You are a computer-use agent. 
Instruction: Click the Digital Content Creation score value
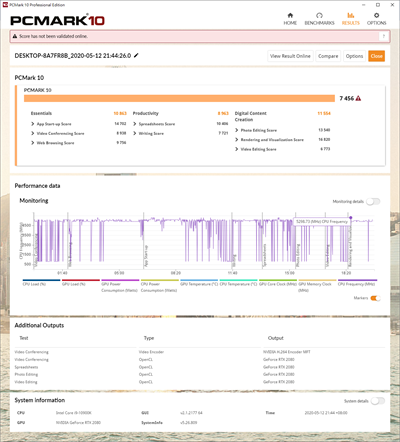pyautogui.click(x=324, y=113)
